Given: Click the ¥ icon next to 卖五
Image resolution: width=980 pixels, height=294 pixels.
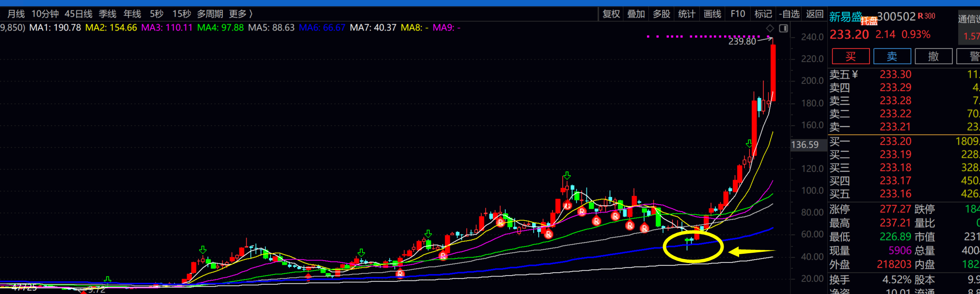Looking at the screenshot, I should [x=854, y=74].
